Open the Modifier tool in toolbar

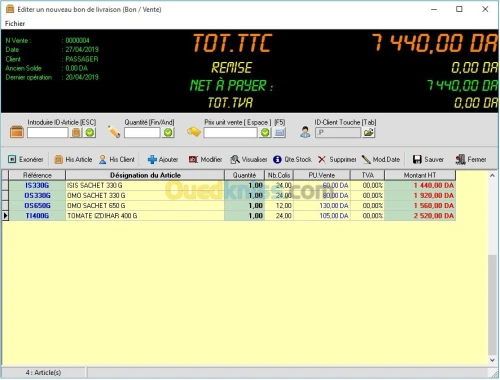[x=205, y=160]
